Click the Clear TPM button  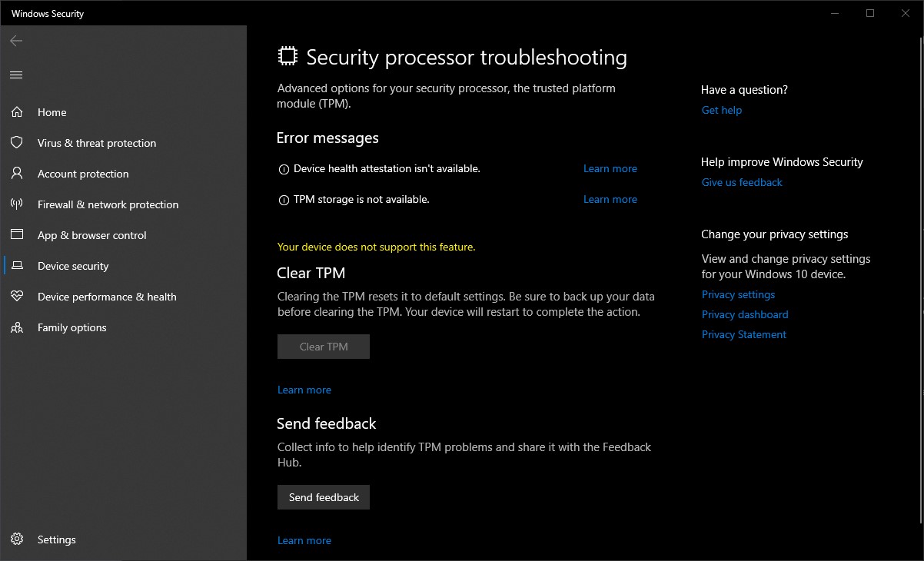[x=324, y=347]
